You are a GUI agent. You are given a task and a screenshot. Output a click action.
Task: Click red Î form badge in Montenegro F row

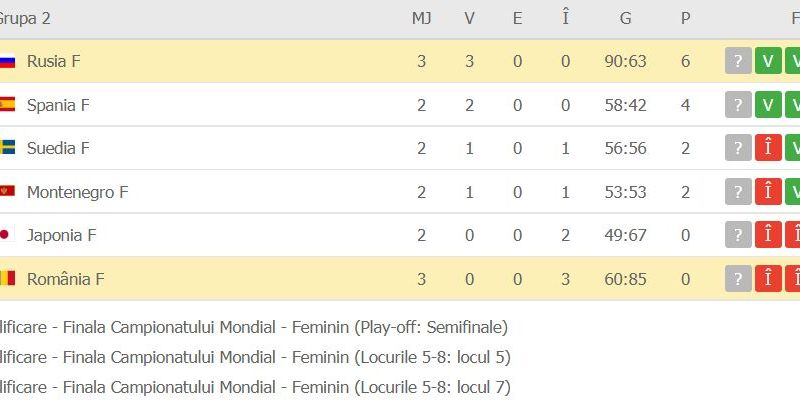click(768, 191)
